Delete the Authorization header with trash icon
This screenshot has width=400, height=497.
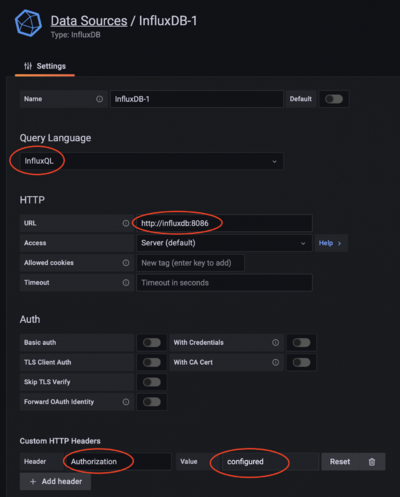click(372, 462)
